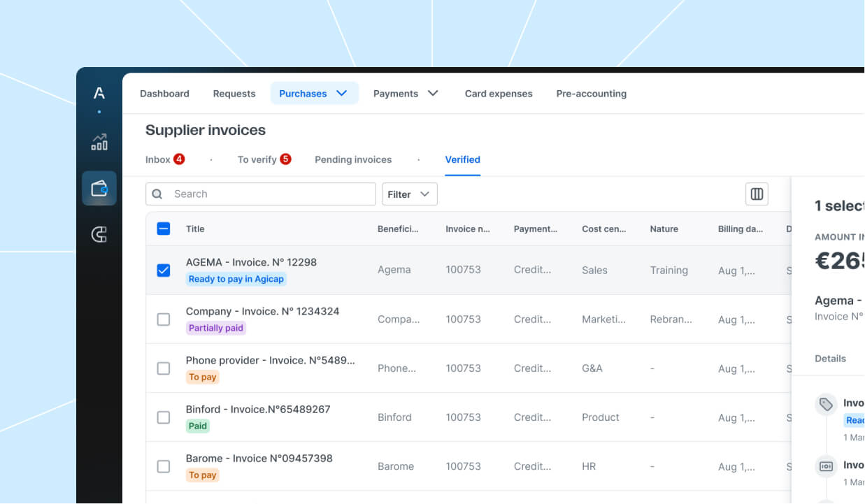This screenshot has width=865, height=504.
Task: Go to the Dashboard menu item
Action: pyautogui.click(x=164, y=94)
